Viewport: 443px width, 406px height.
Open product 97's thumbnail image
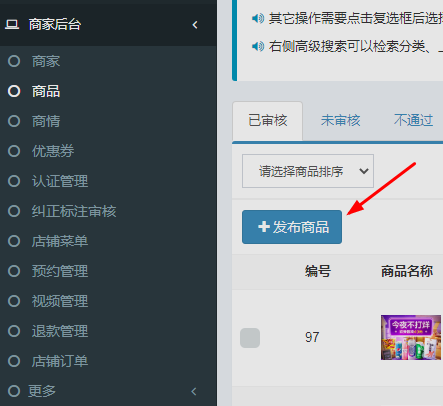coord(411,337)
